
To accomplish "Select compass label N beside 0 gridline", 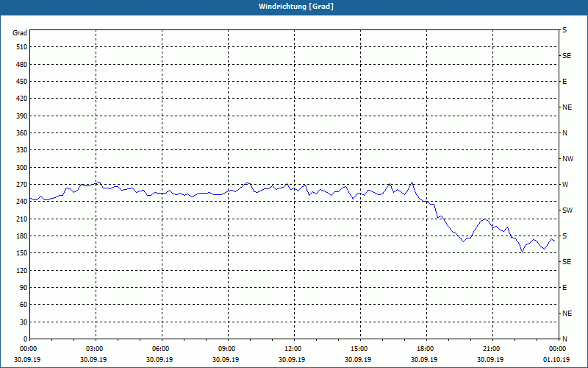I will click(x=564, y=339).
